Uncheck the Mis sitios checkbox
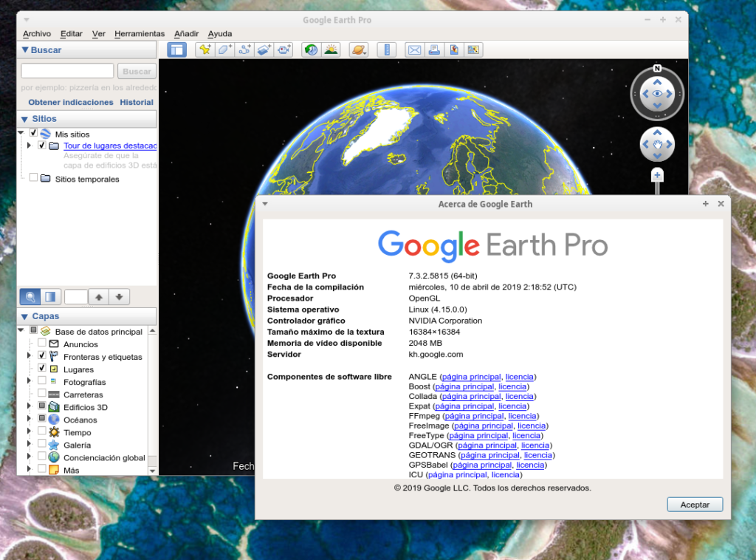 (33, 133)
